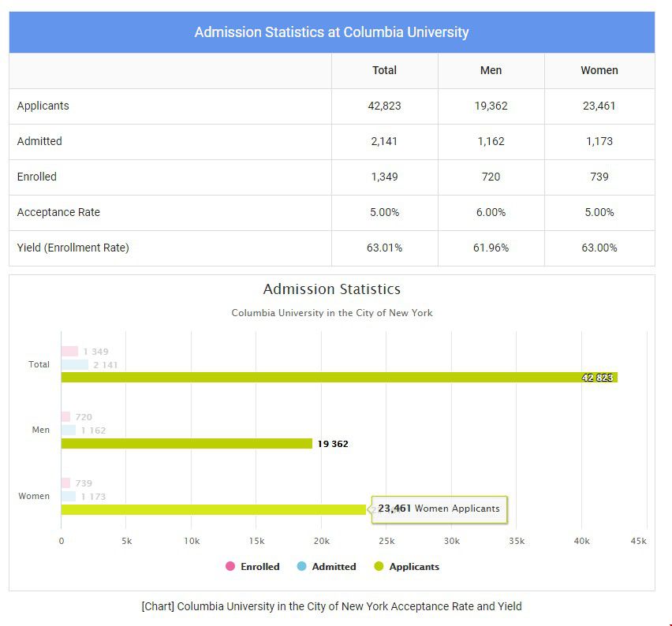This screenshot has width=672, height=626.
Task: Click the Women category label on chart axis
Action: click(x=34, y=496)
